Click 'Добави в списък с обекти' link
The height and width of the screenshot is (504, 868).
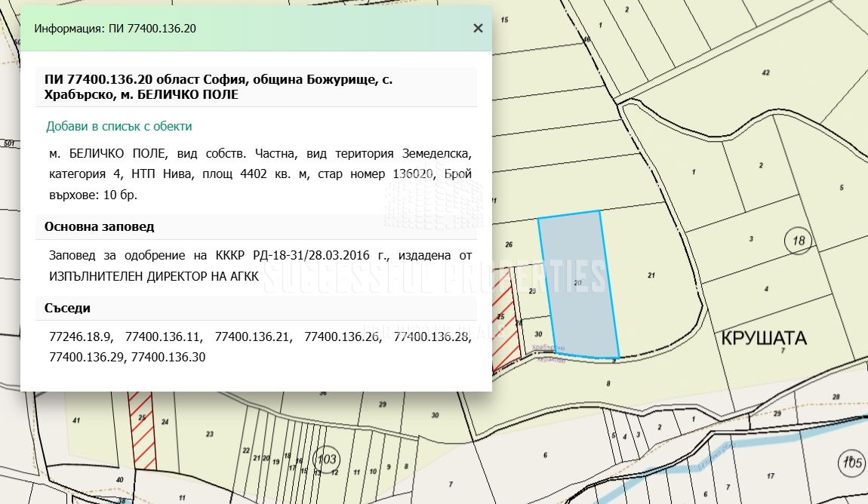click(x=119, y=126)
